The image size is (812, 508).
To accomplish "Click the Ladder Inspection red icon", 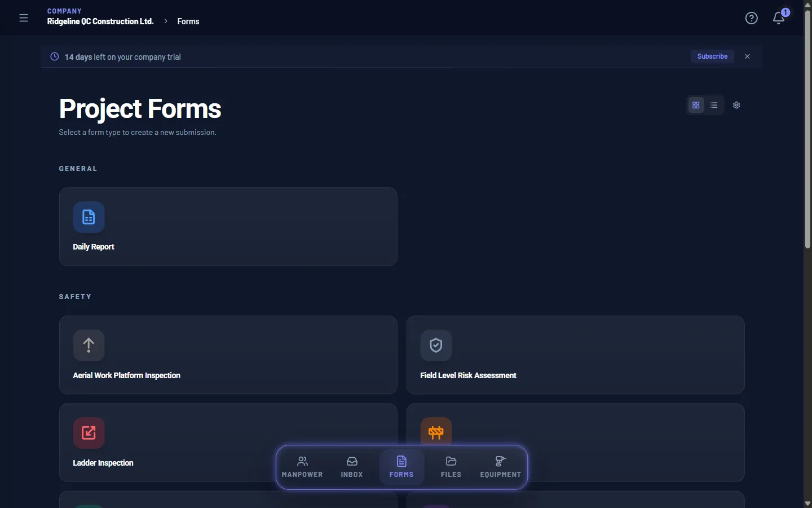I will tap(89, 433).
